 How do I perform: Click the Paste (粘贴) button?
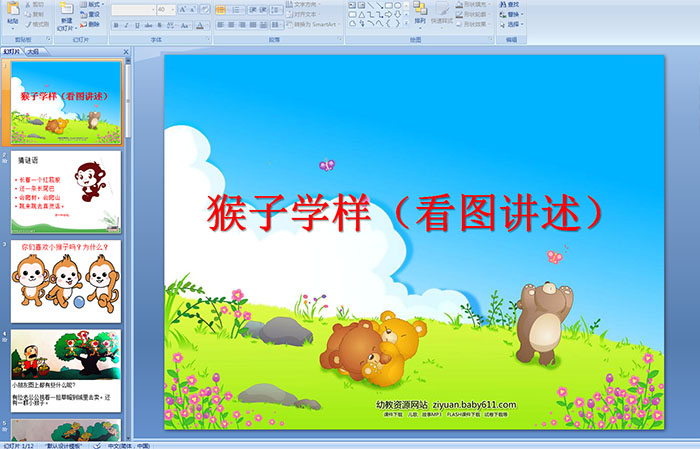click(x=13, y=14)
